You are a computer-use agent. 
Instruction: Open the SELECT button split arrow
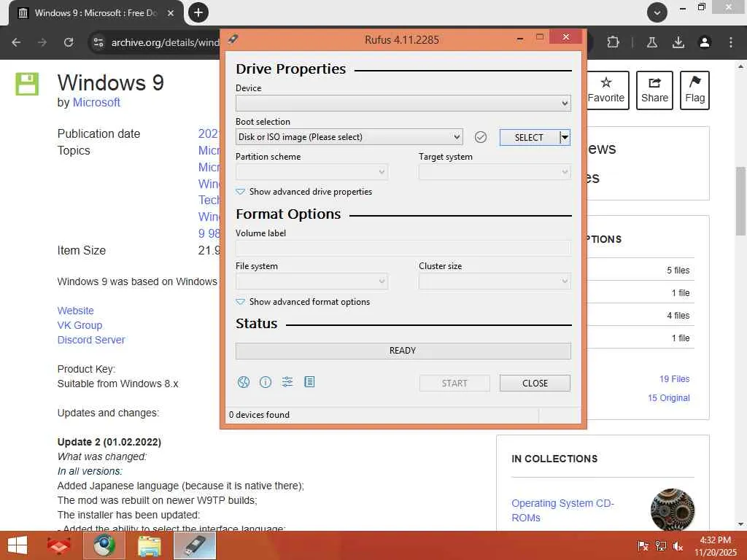(565, 138)
